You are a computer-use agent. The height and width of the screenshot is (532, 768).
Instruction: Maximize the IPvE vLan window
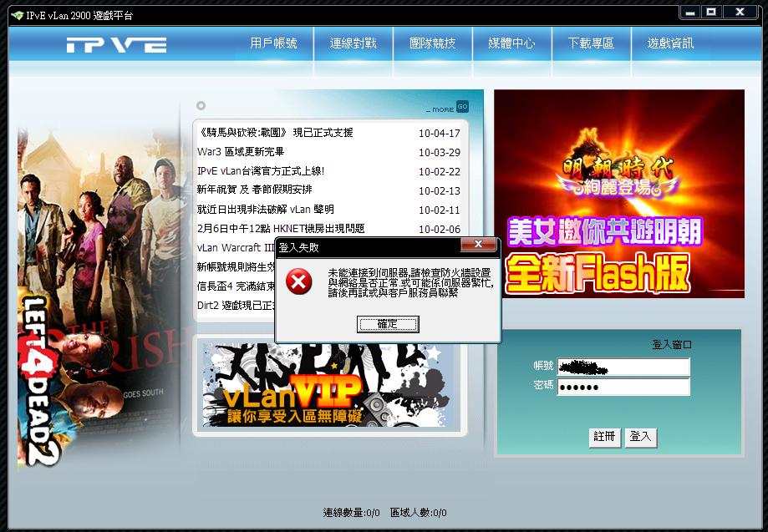712,13
